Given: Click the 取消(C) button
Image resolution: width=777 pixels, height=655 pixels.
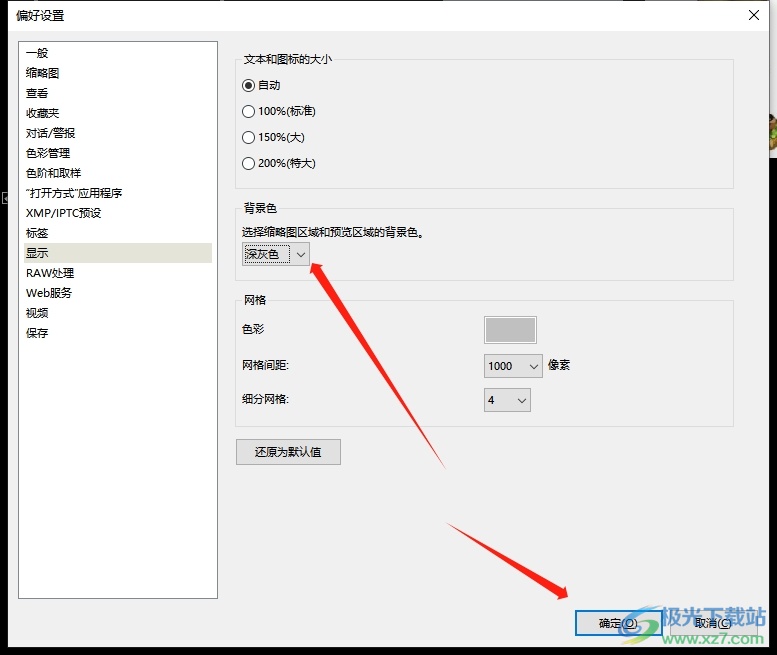Looking at the screenshot, I should [x=713, y=623].
